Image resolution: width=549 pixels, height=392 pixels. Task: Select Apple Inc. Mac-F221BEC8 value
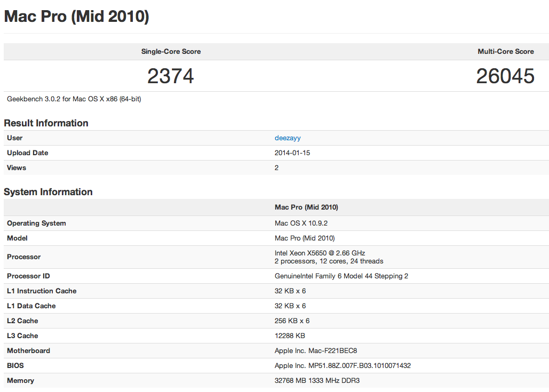[316, 351]
